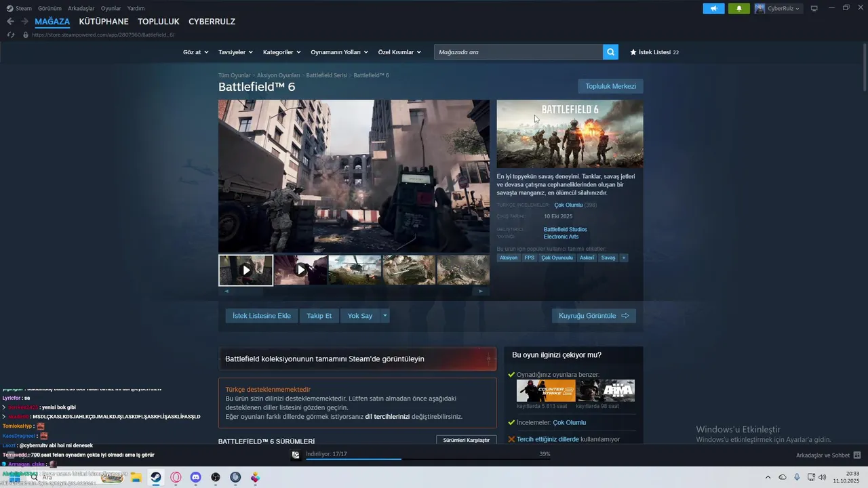Click the Mağazada ara search field

(x=518, y=52)
